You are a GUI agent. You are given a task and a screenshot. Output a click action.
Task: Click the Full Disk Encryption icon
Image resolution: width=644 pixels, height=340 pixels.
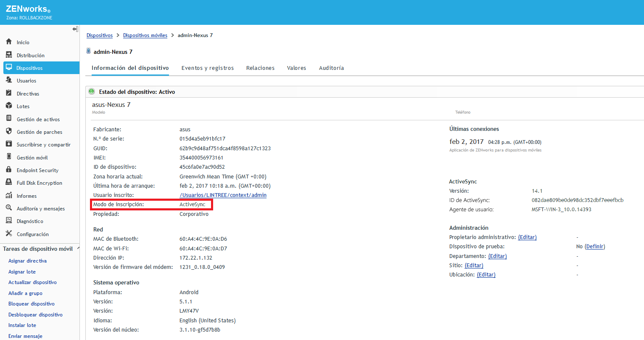pyautogui.click(x=9, y=183)
